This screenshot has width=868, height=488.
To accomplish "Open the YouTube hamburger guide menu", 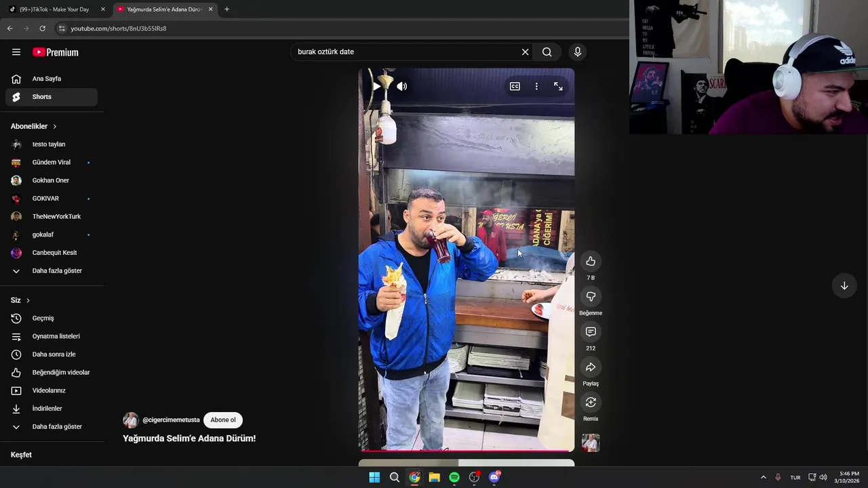I will pos(16,52).
